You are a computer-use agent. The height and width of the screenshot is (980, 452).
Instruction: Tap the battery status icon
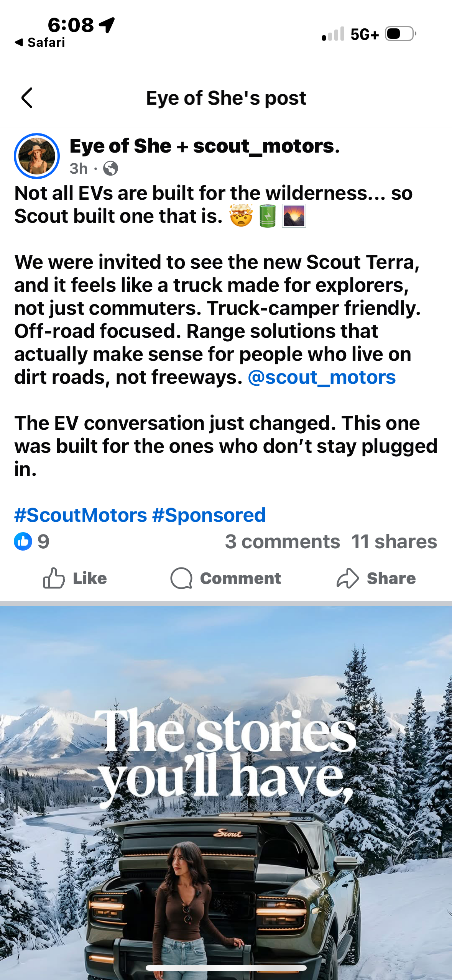[x=400, y=34]
